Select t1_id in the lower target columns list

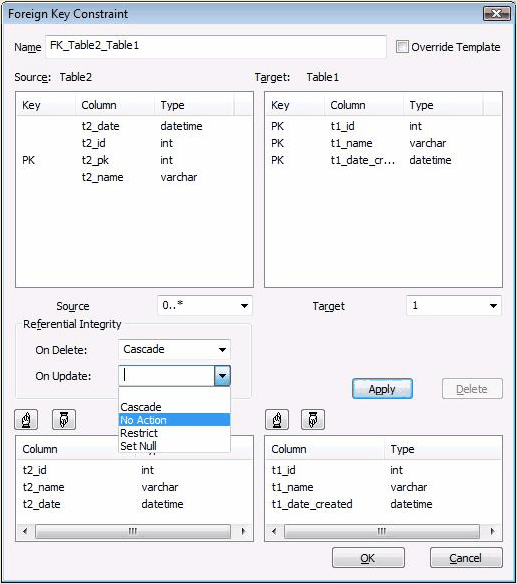pyautogui.click(x=383, y=470)
